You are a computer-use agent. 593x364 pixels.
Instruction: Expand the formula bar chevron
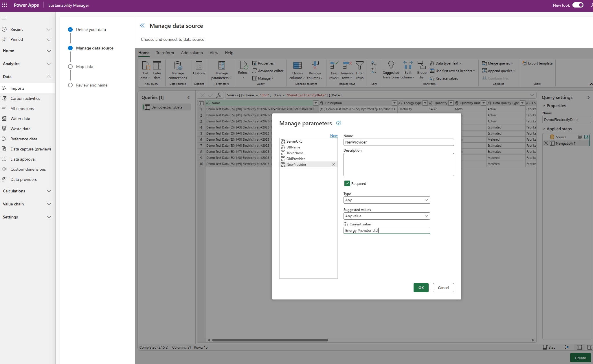[x=532, y=95]
